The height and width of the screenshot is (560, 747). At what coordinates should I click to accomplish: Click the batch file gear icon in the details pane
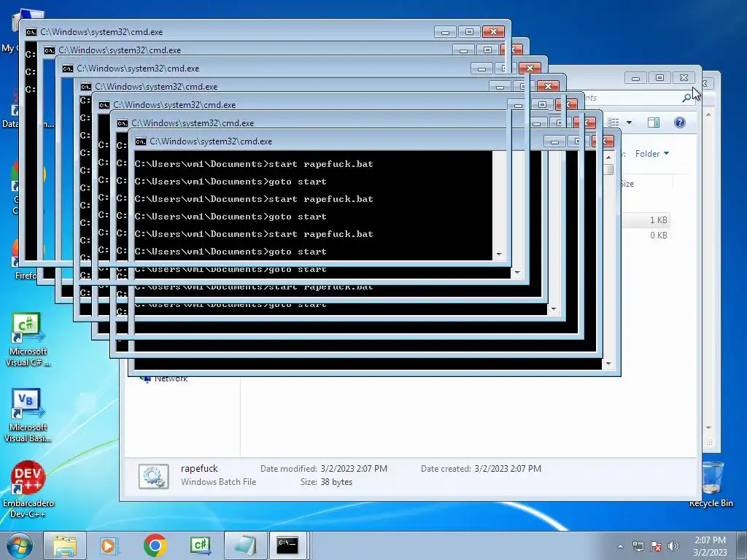click(153, 475)
